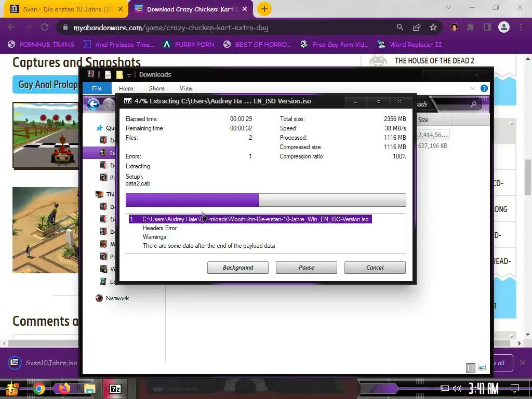Bookmark this page with the star
Image resolution: width=532 pixels, height=399 pixels.
(x=433, y=27)
